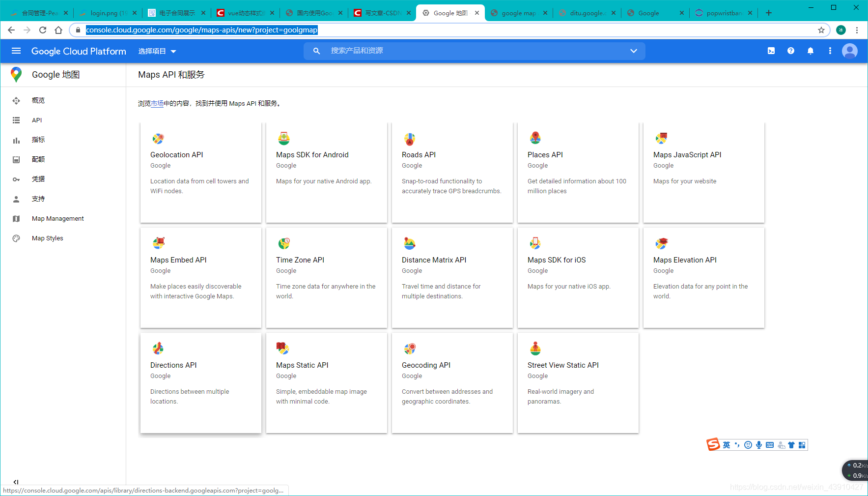Click the browser home button
Viewport: 868px width, 496px height.
tap(58, 30)
